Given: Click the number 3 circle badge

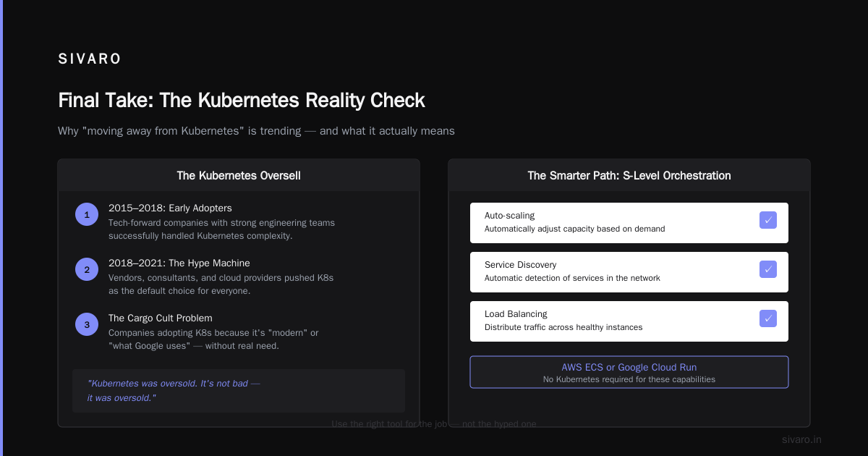Looking at the screenshot, I should click(87, 324).
